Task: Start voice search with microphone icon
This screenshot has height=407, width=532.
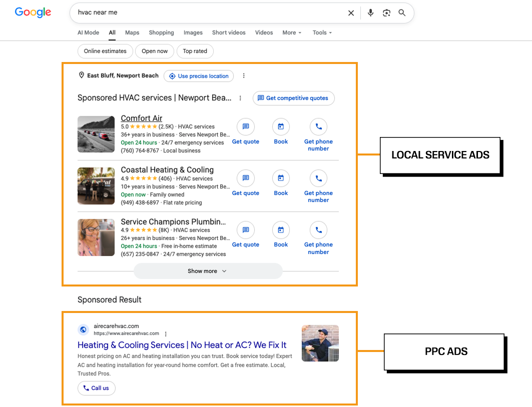Action: [x=370, y=13]
